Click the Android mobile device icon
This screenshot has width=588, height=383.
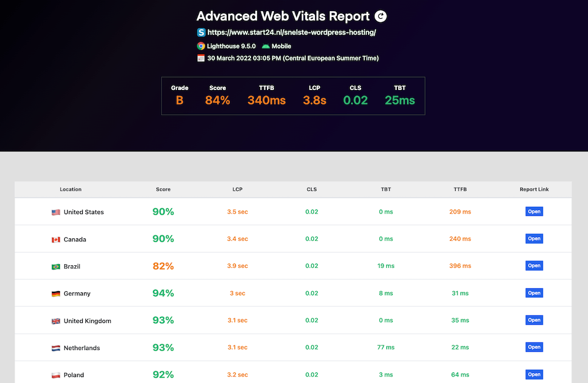click(x=266, y=46)
